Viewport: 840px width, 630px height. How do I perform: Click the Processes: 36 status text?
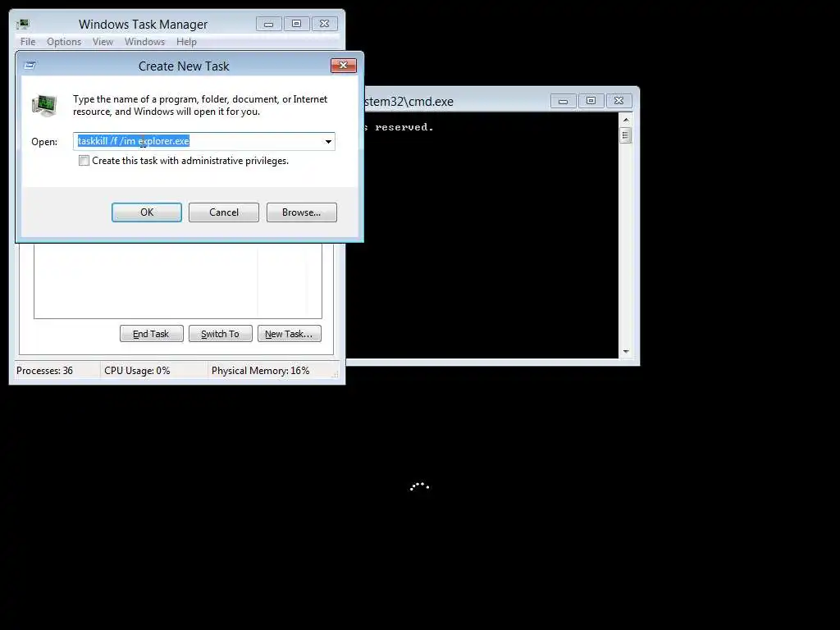44,371
